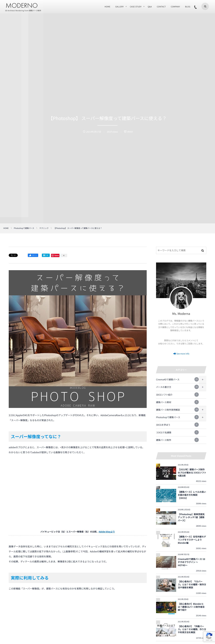Expand Photoshopで建築パース sidebar category
The height and width of the screenshot is (644, 215).
202,417
